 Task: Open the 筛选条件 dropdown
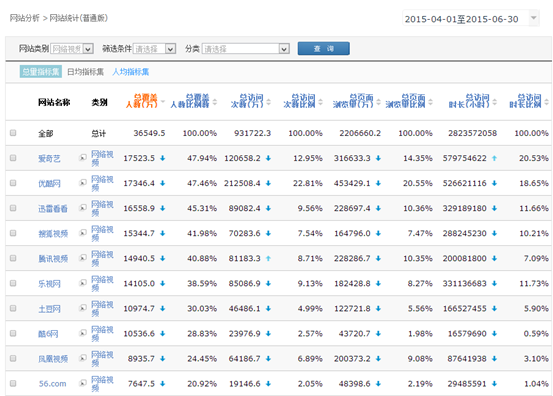(154, 49)
